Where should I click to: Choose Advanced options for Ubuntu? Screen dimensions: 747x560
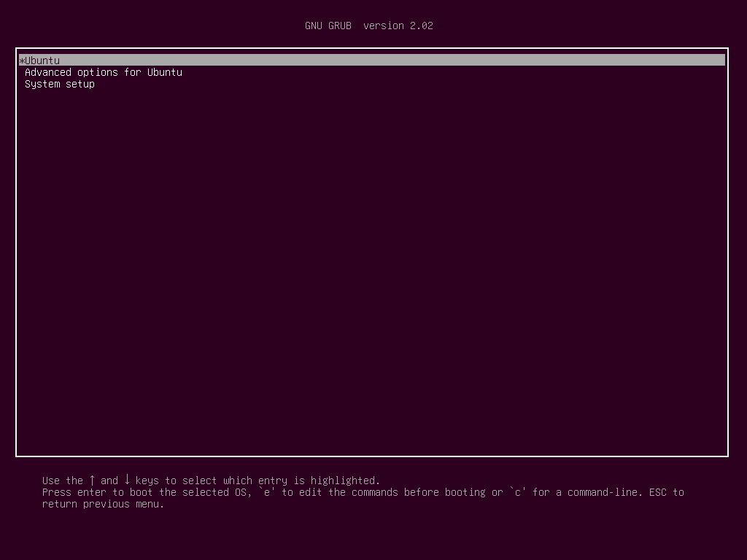(104, 72)
